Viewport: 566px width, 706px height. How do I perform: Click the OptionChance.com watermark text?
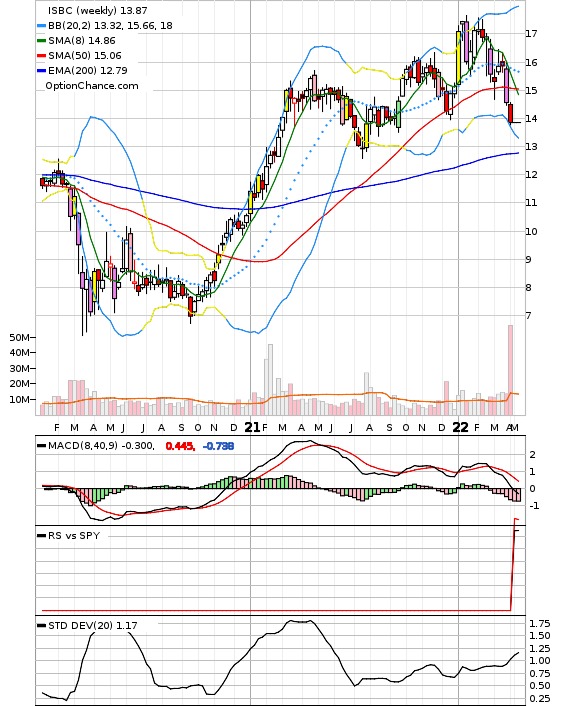[x=92, y=86]
